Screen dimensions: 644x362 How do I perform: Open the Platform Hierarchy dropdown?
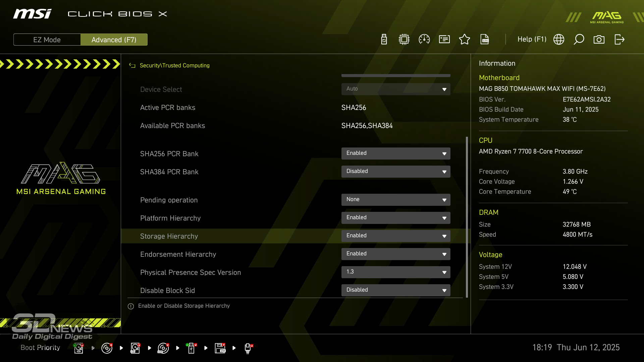click(x=396, y=218)
